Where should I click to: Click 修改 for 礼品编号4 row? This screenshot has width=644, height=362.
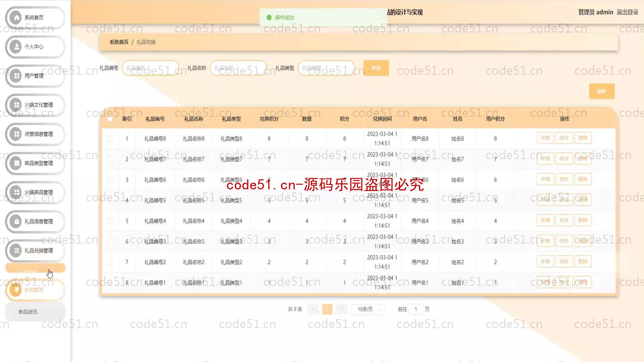click(564, 221)
